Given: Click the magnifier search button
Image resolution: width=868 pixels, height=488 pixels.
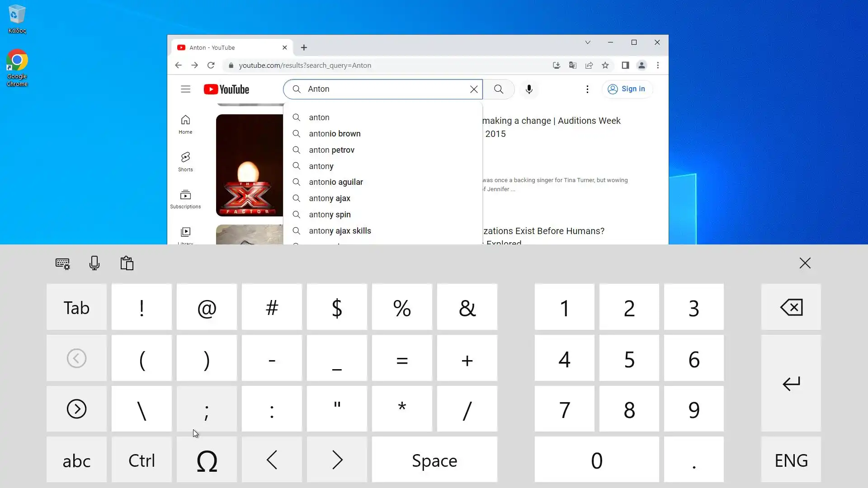Looking at the screenshot, I should pos(498,89).
